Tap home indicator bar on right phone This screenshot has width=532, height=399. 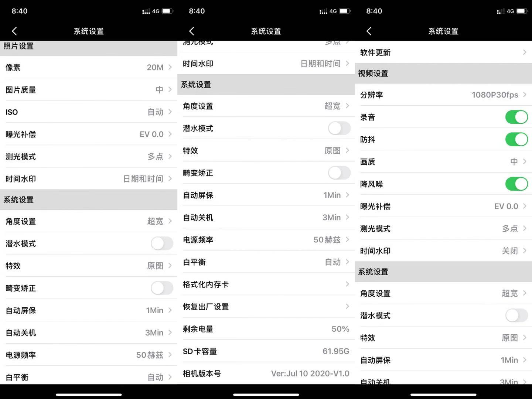(443, 395)
